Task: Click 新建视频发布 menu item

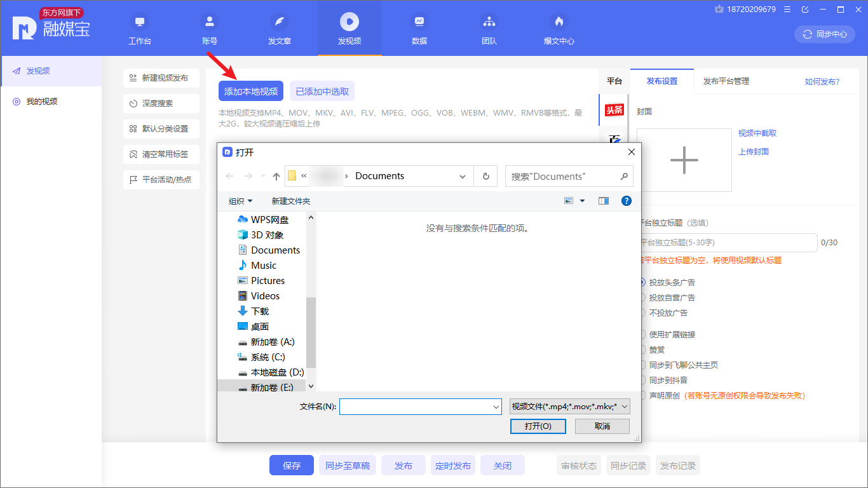Action: tap(161, 78)
